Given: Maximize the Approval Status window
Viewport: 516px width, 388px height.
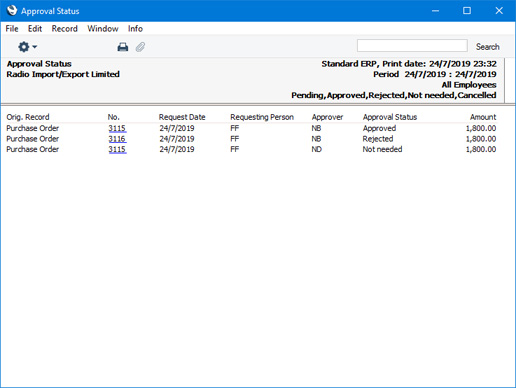Looking at the screenshot, I should pyautogui.click(x=467, y=11).
